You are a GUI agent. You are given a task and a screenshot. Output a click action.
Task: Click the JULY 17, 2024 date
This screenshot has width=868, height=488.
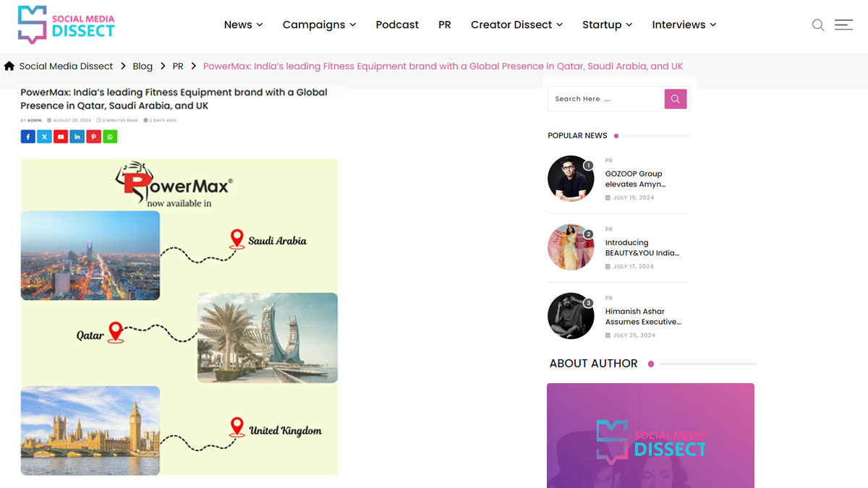coord(633,266)
